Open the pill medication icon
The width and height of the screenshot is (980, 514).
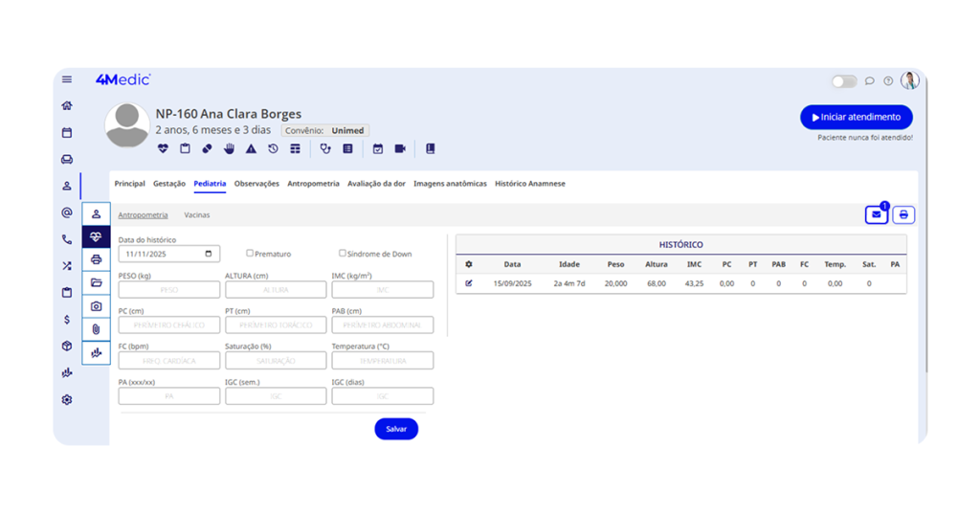pos(207,148)
